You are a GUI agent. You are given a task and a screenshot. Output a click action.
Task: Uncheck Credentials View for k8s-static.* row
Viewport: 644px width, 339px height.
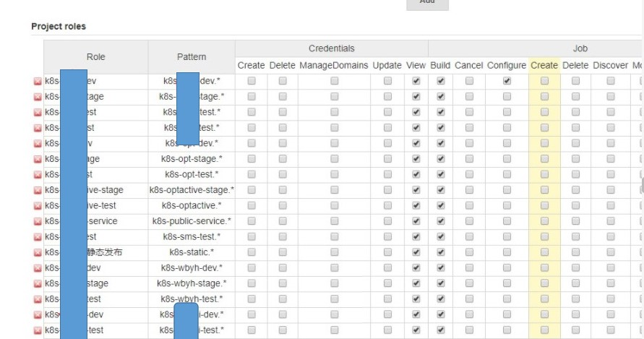416,252
